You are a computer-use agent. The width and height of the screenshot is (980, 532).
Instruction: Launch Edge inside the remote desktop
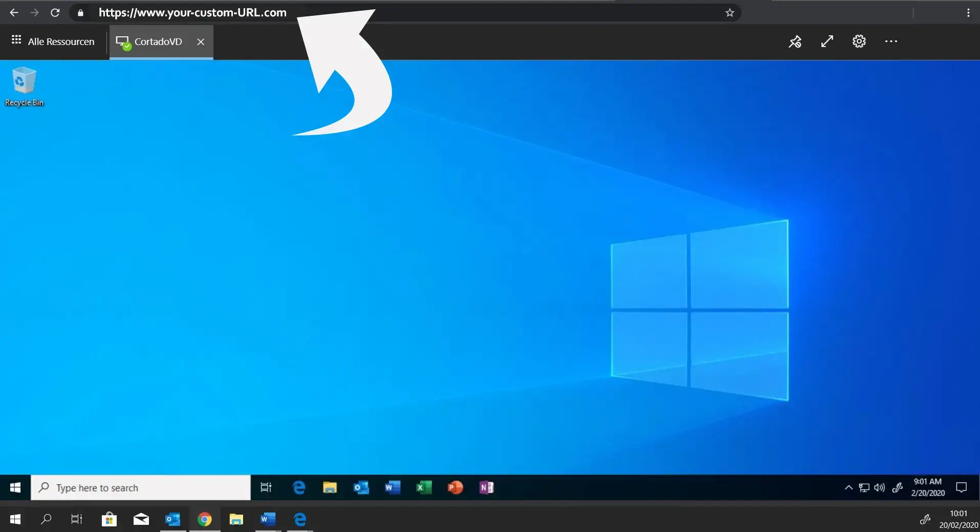(299, 487)
